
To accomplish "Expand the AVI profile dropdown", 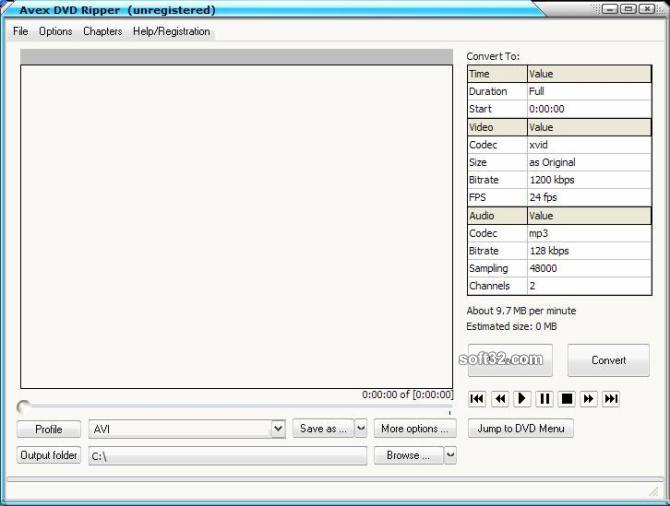I will tap(278, 429).
